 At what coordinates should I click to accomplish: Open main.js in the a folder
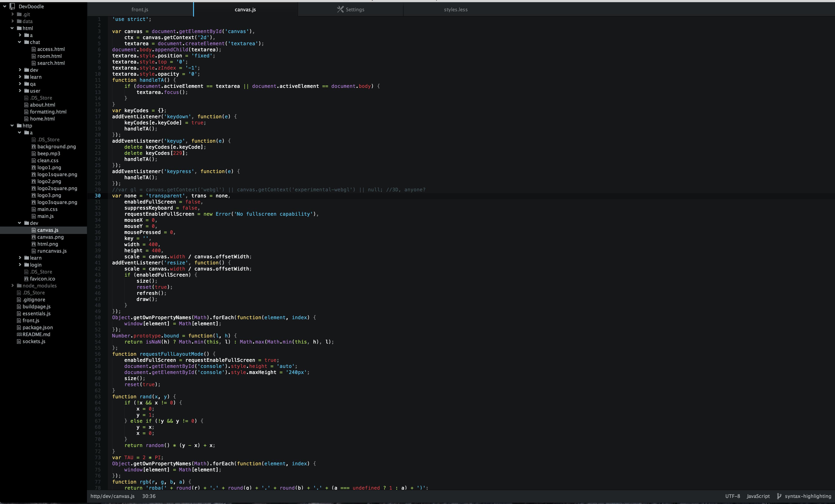pyautogui.click(x=45, y=216)
